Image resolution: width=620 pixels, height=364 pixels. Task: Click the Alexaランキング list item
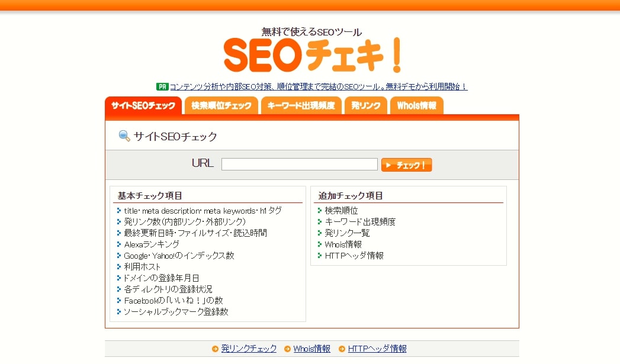click(152, 244)
